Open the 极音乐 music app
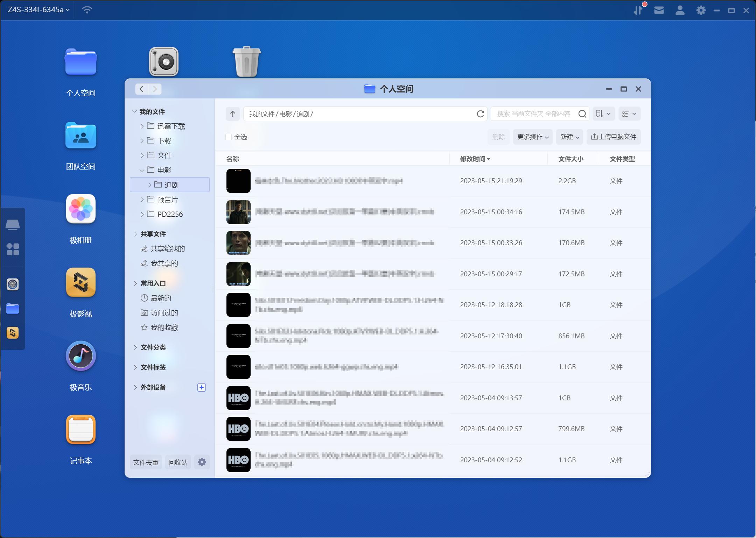The image size is (756, 538). [x=81, y=356]
